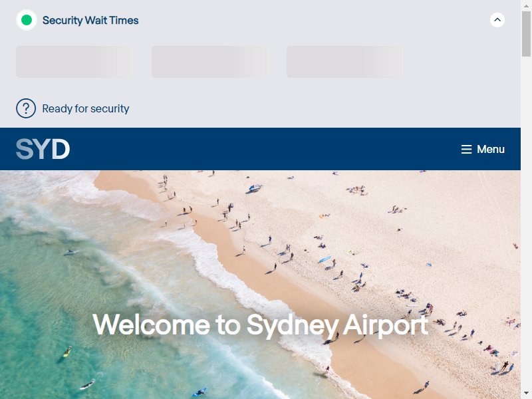Click the Security Wait Times heading

(x=90, y=21)
